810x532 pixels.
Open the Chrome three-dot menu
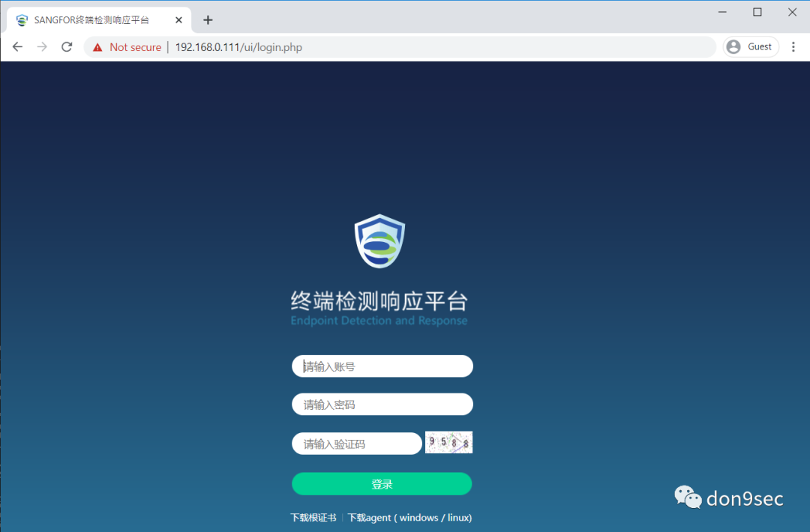point(793,47)
